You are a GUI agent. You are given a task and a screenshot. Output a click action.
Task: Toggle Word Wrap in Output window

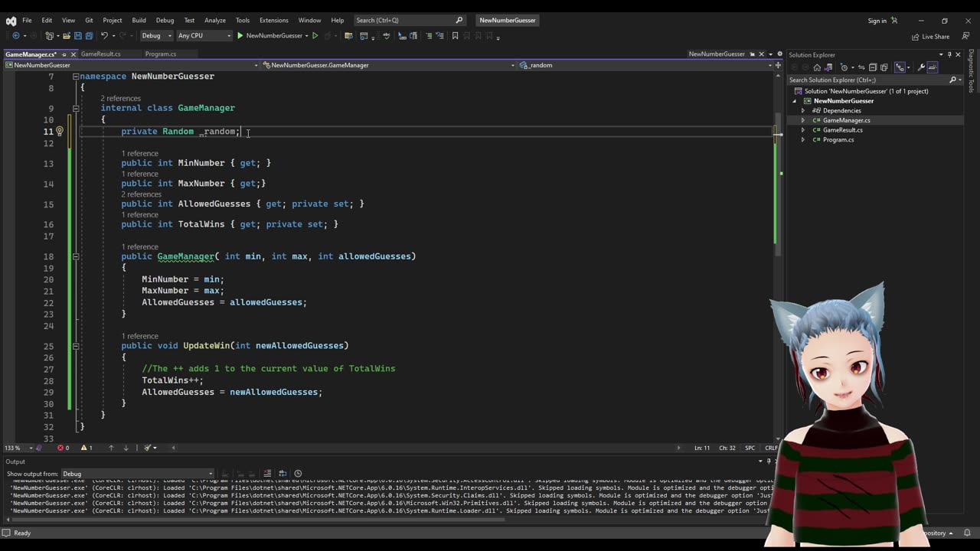pos(283,473)
